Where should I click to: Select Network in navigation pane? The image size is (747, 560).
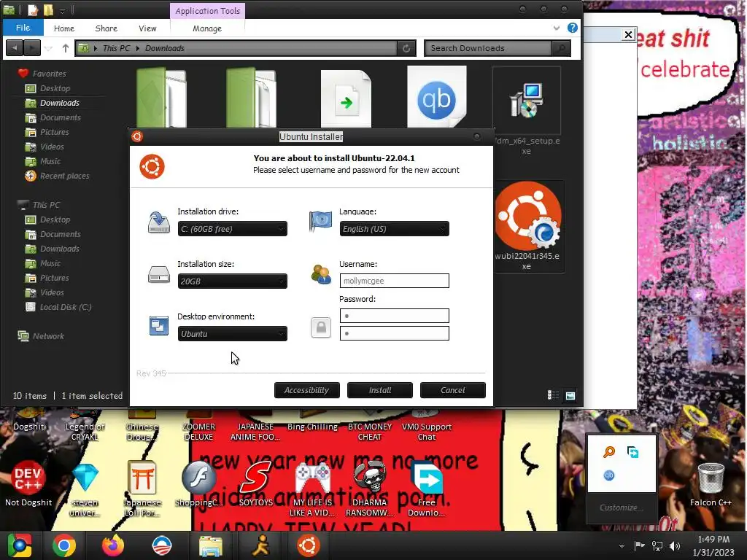(47, 336)
